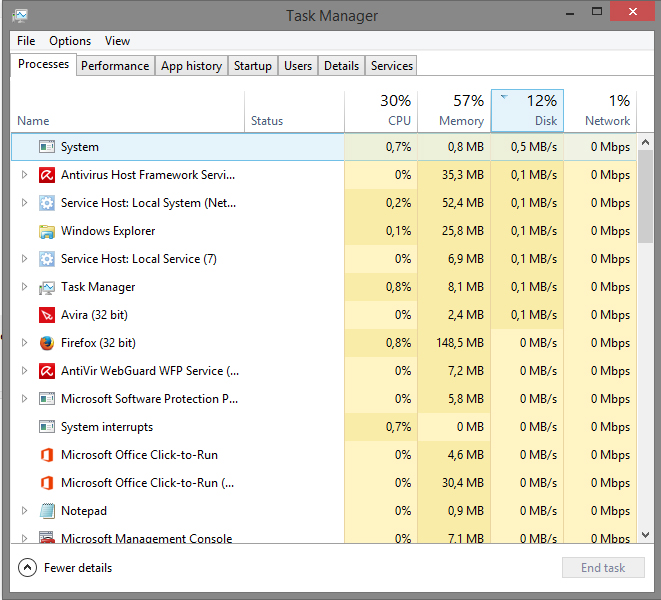Screen dimensions: 661x600
Task: Click the Service Host Local System gear icon
Action: click(x=47, y=203)
